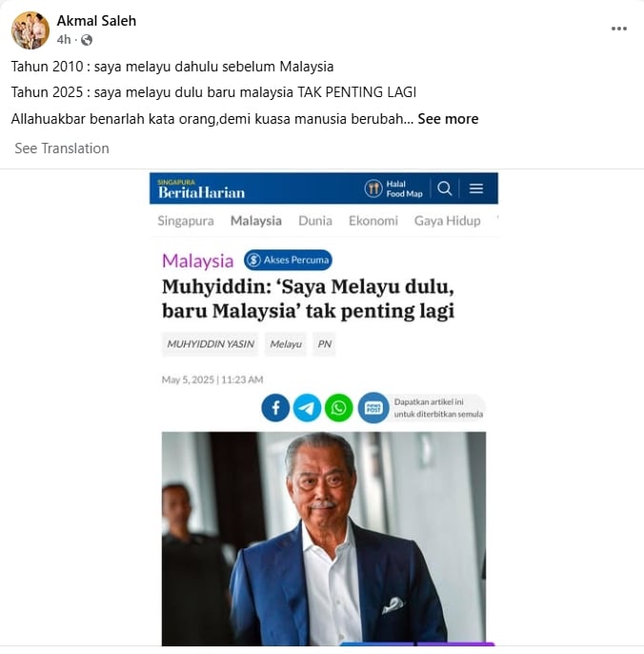
Task: Click Akmal Saleh's profile picture
Action: 30,30
